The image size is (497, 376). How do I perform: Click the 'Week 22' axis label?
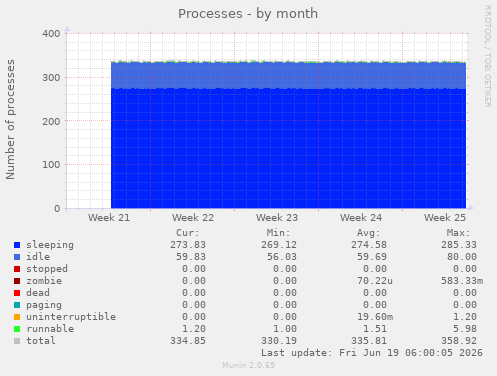click(x=193, y=218)
